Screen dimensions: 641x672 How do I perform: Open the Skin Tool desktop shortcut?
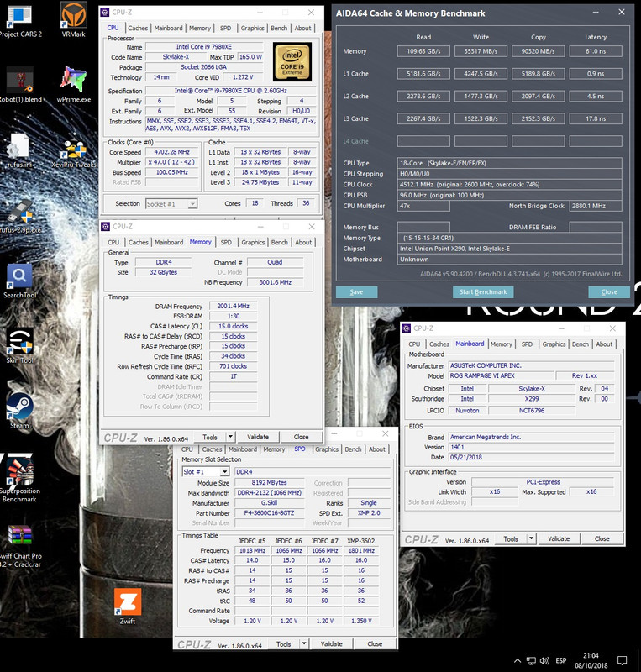click(x=19, y=346)
